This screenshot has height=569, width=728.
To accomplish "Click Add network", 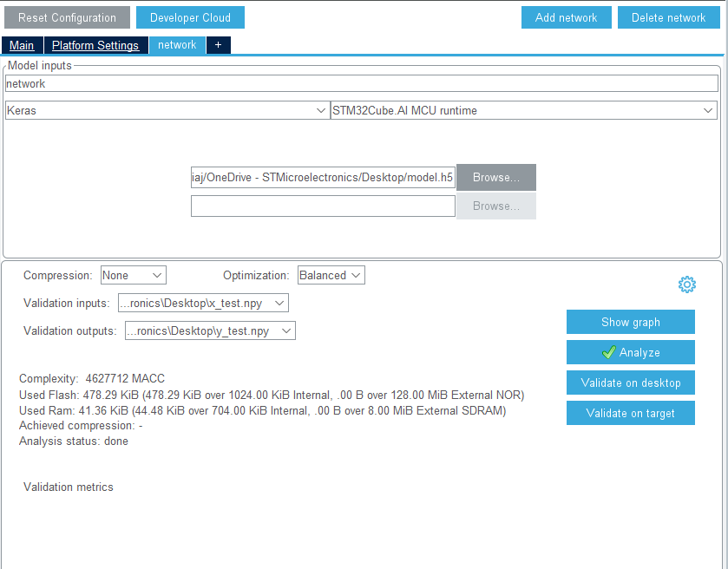I will (566, 16).
